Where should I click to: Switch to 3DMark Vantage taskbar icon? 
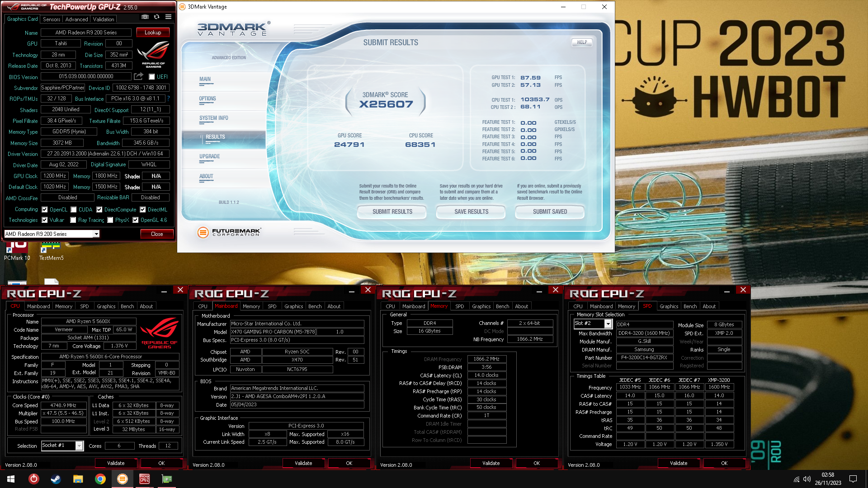pyautogui.click(x=122, y=479)
